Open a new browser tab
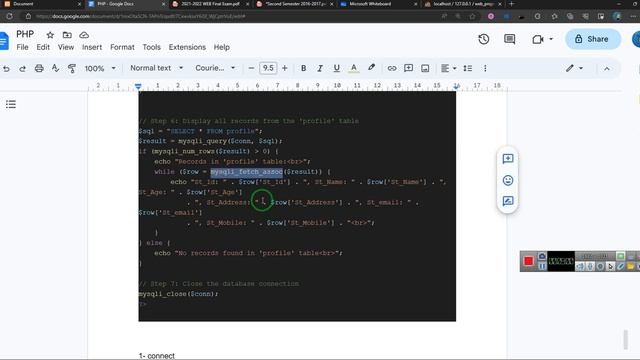 pos(511,4)
